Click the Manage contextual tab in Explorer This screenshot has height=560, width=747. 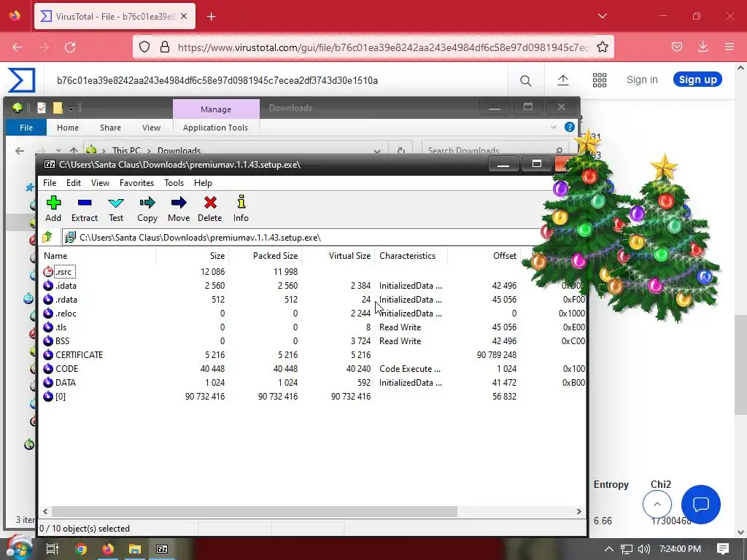click(x=216, y=109)
